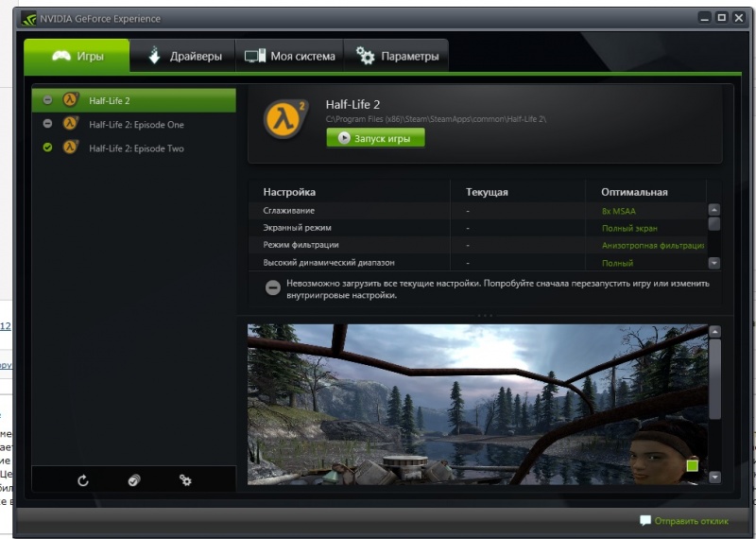Screen dimensions: 756x539
Task: Click the refresh games list icon
Action: [x=83, y=480]
